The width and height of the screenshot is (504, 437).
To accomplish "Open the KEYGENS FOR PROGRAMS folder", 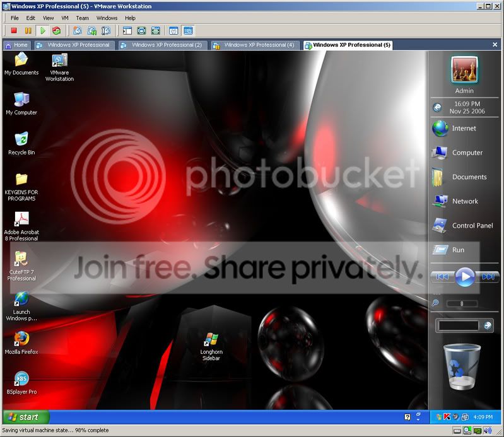I will (21, 187).
